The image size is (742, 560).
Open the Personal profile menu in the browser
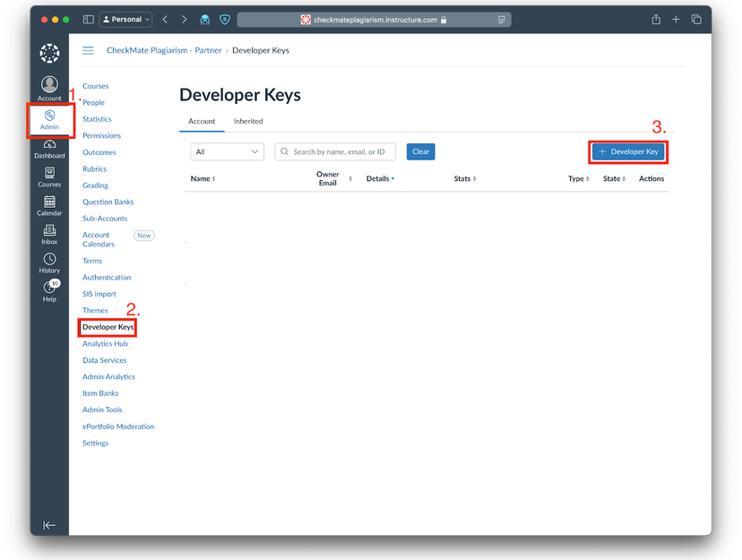point(125,19)
